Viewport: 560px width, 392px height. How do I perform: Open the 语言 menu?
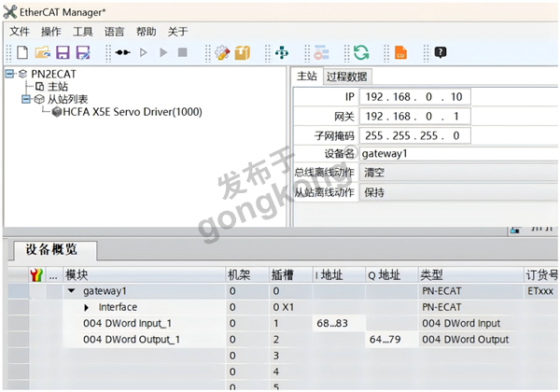(114, 32)
